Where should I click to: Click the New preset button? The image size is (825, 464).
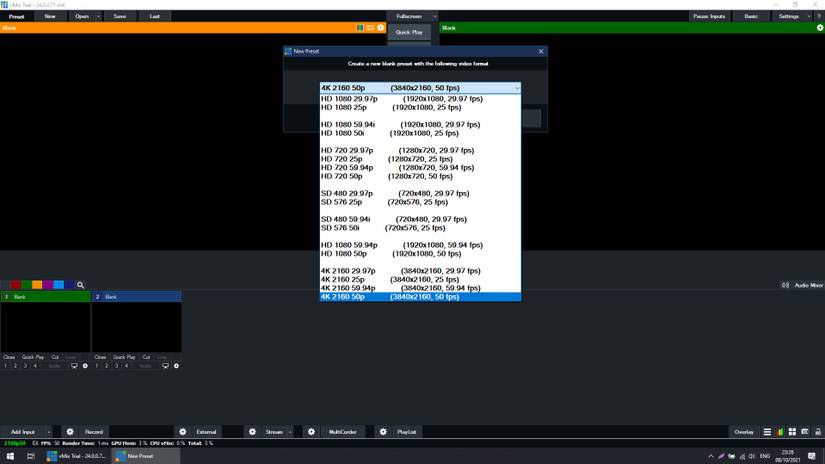pyautogui.click(x=50, y=16)
